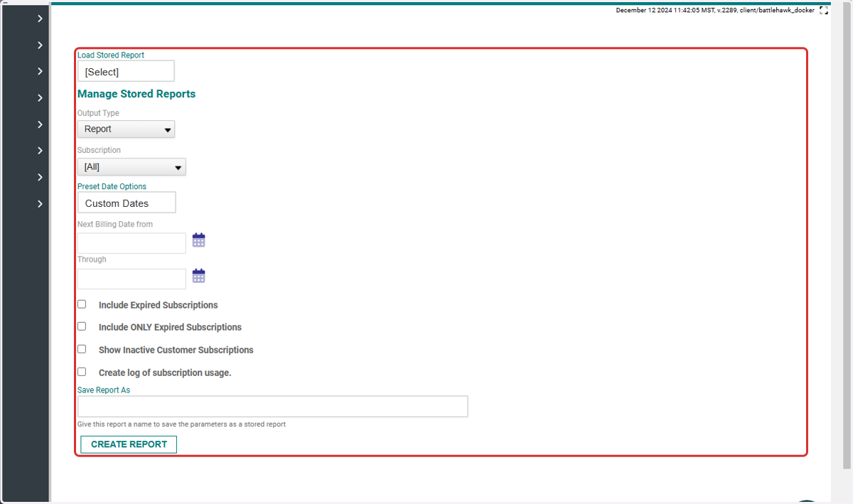Click the Subscription field label

coord(99,150)
